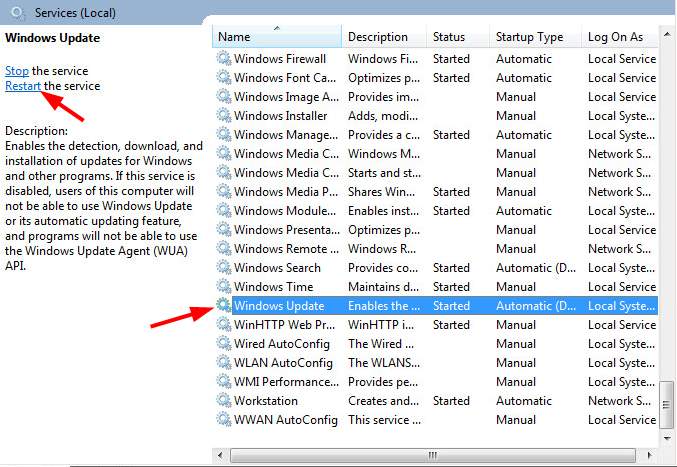This screenshot has height=467, width=677.
Task: Sort services by Name column header
Action: [277, 37]
